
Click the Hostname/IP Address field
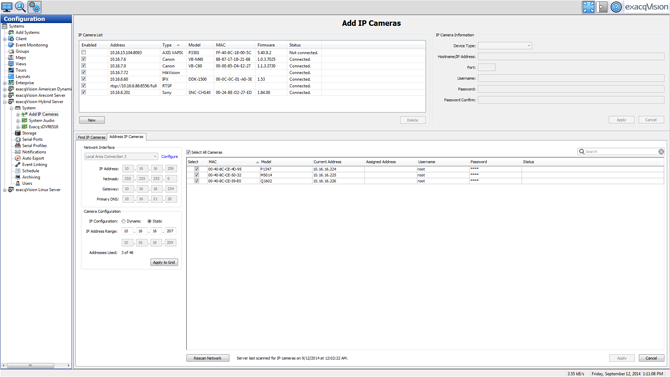571,56
